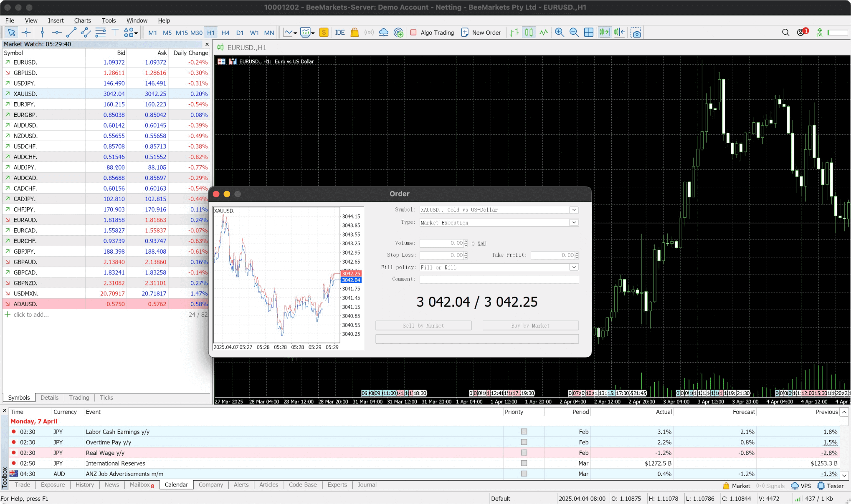Click the New Order button
Screen dimensions: 851x504
(x=481, y=33)
